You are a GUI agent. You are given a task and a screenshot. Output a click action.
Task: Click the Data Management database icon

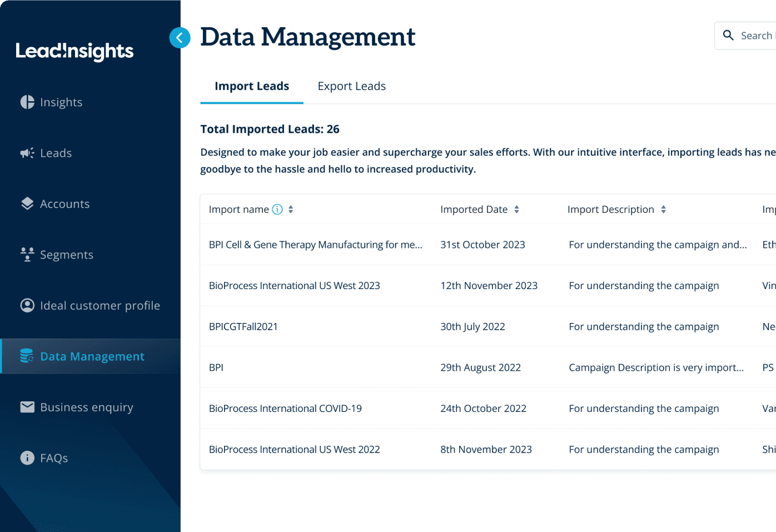(x=27, y=356)
